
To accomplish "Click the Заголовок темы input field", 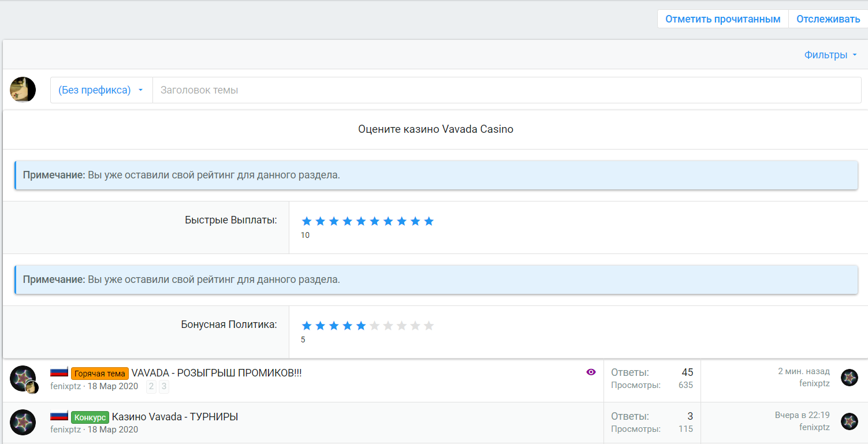I will (507, 90).
